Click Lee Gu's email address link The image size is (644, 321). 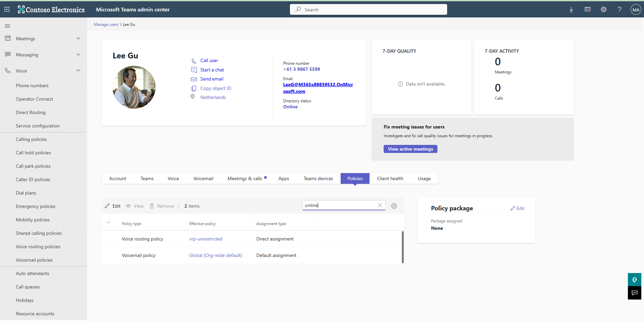tap(318, 88)
